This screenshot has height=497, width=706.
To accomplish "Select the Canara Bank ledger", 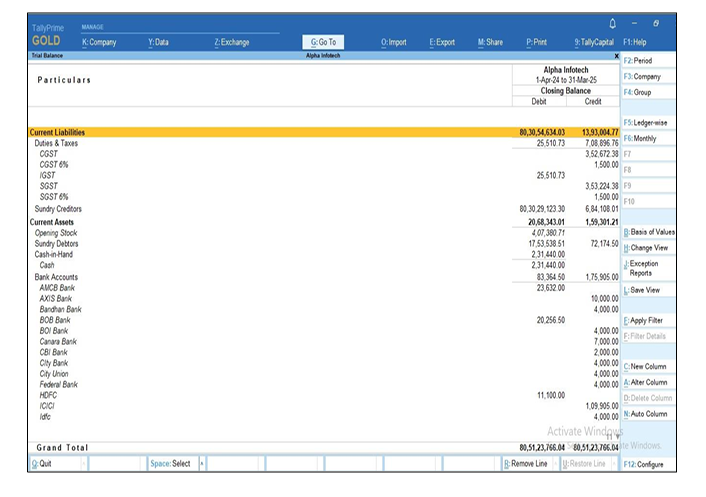I will point(324,342).
